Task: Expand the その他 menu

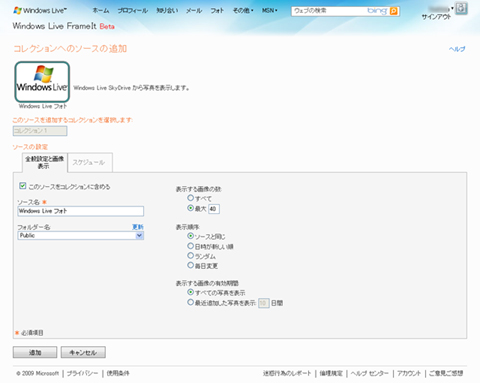Action: pos(243,11)
